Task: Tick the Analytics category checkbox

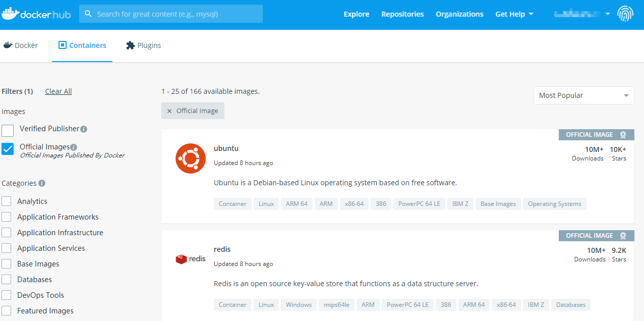Action: point(7,201)
